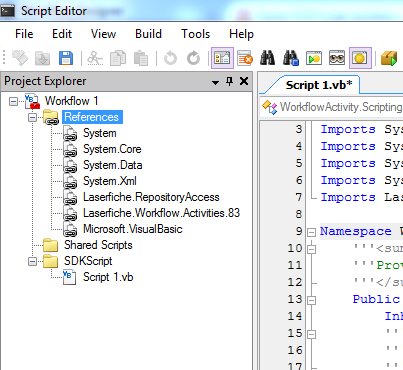Select the SDKScript folder
This screenshot has height=370, width=403.
[x=88, y=261]
